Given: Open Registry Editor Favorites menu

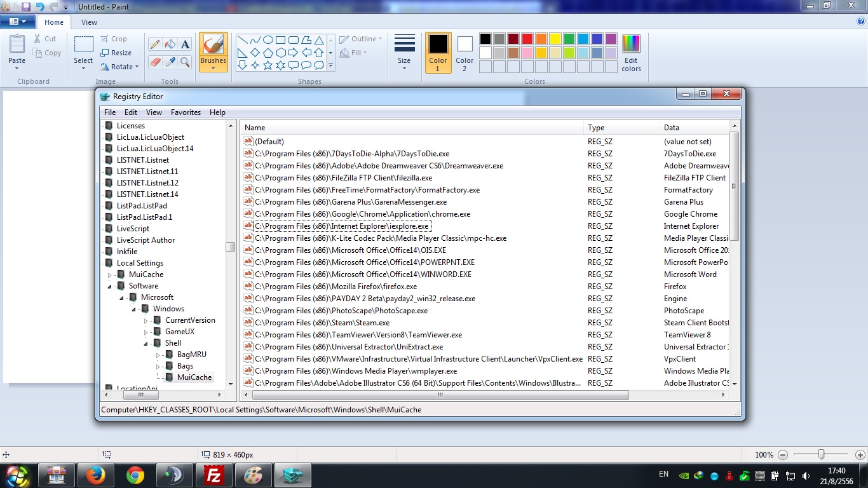Looking at the screenshot, I should tap(186, 112).
